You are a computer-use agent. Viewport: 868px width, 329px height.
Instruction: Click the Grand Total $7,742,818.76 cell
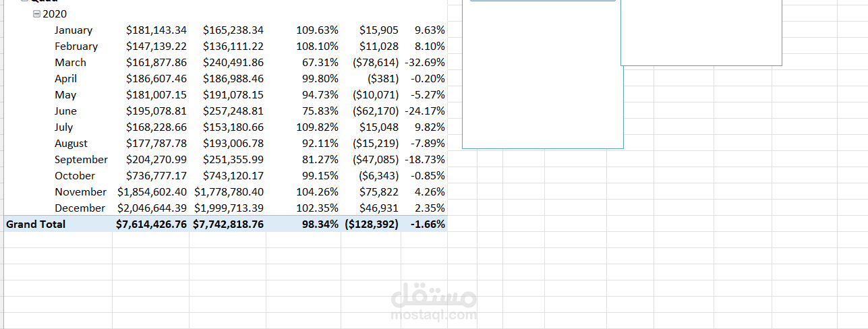coord(229,225)
